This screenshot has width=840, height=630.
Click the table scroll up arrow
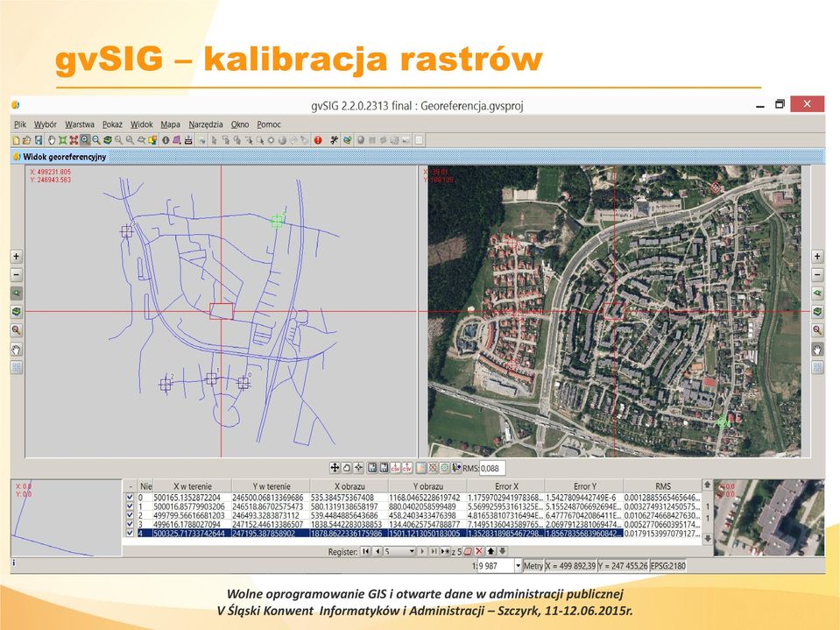[x=707, y=485]
